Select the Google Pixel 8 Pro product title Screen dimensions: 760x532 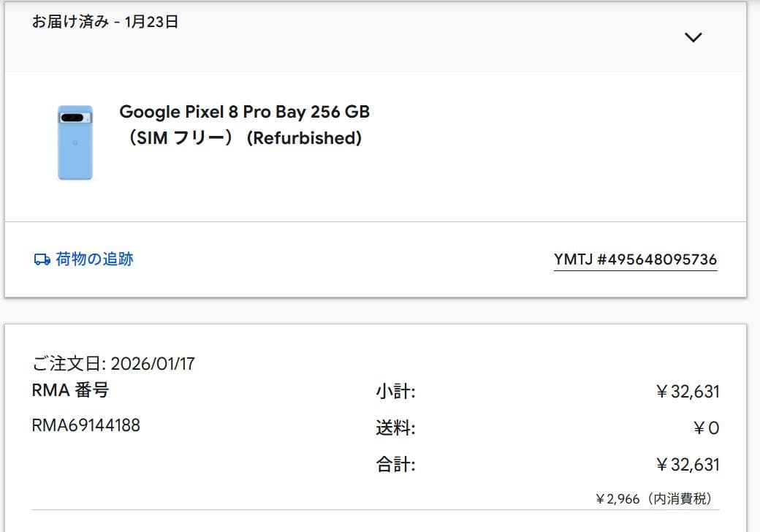tap(244, 112)
